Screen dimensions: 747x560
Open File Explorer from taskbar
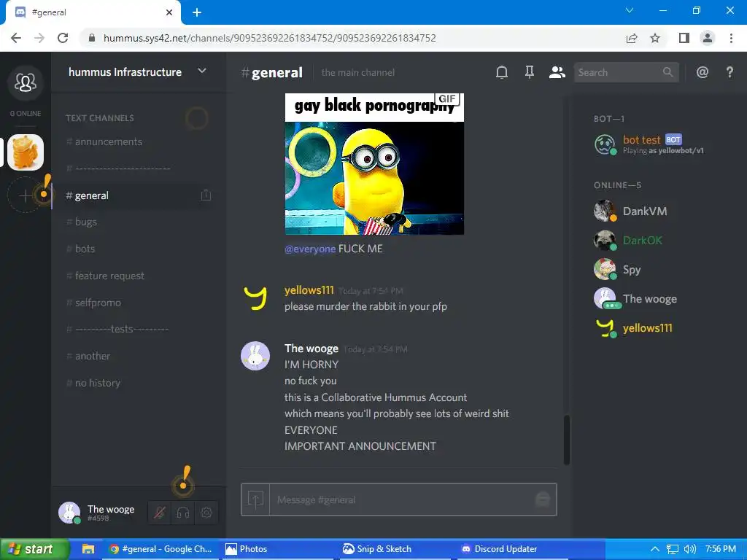[88, 549]
